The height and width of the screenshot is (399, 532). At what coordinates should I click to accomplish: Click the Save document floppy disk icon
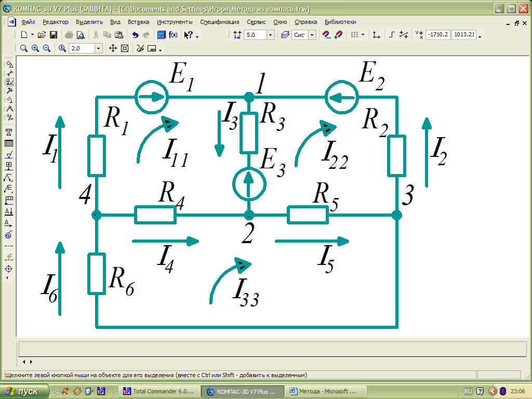53,35
